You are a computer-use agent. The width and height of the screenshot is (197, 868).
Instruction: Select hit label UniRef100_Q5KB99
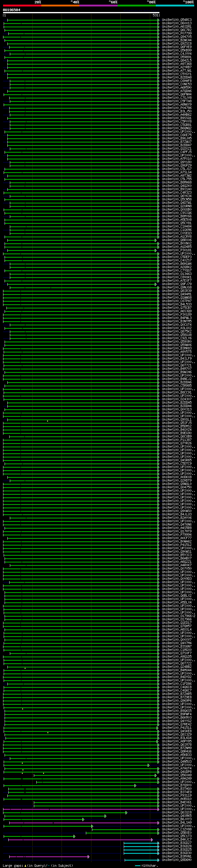(x=177, y=50)
